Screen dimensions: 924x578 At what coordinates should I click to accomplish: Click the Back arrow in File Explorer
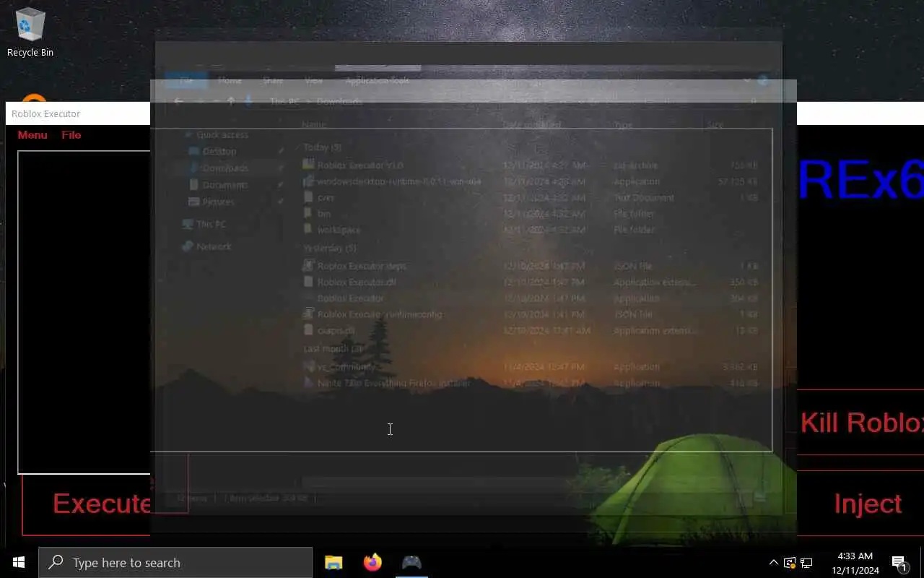(x=178, y=101)
